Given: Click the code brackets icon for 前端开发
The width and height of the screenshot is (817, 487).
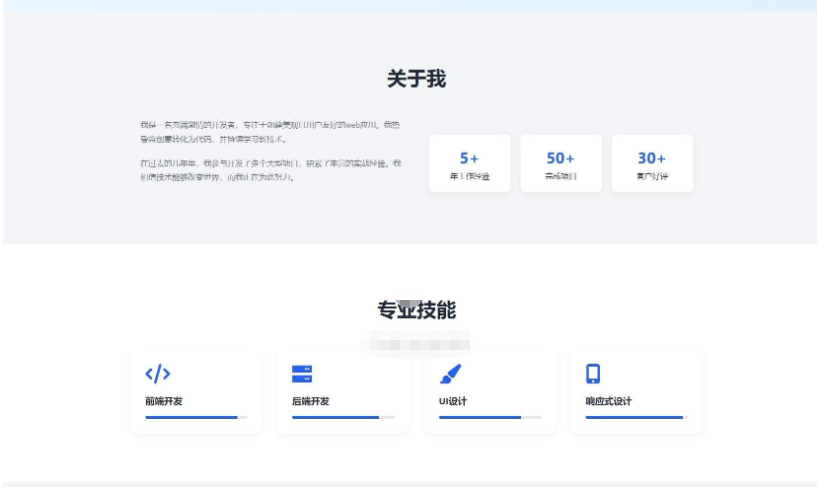Looking at the screenshot, I should [x=157, y=373].
